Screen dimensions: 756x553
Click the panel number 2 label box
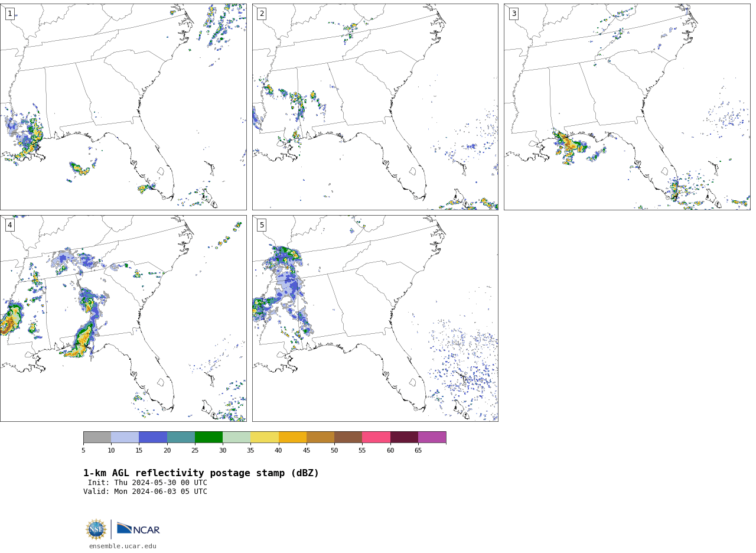[x=262, y=14]
